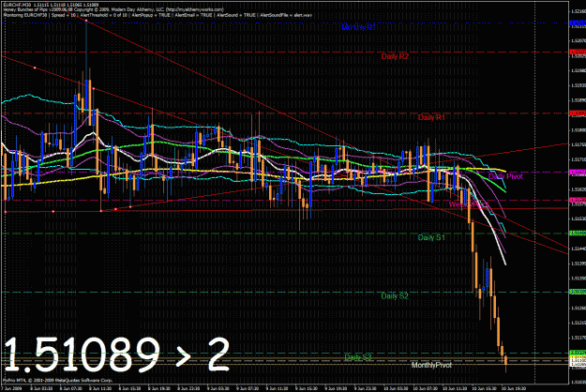The image size is (586, 392).
Task: Click the Daily R1 label
Action: [431, 117]
